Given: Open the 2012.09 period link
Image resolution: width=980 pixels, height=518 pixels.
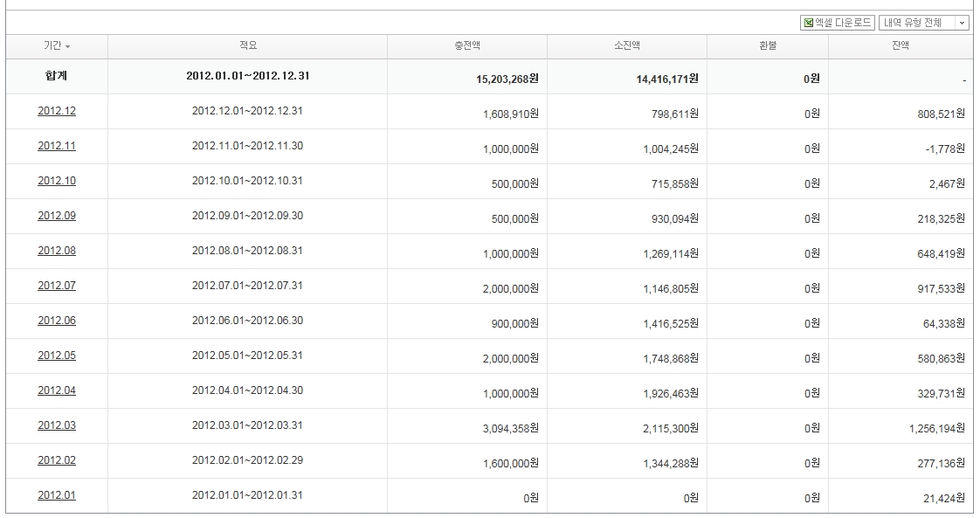Looking at the screenshot, I should point(57,216).
